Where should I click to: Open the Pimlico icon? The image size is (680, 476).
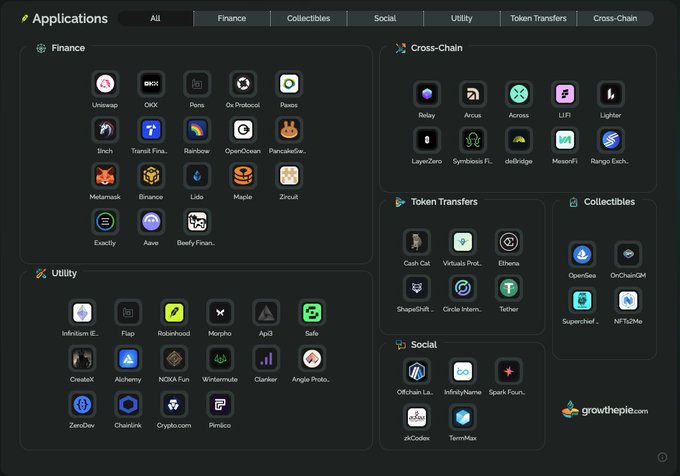pyautogui.click(x=220, y=404)
